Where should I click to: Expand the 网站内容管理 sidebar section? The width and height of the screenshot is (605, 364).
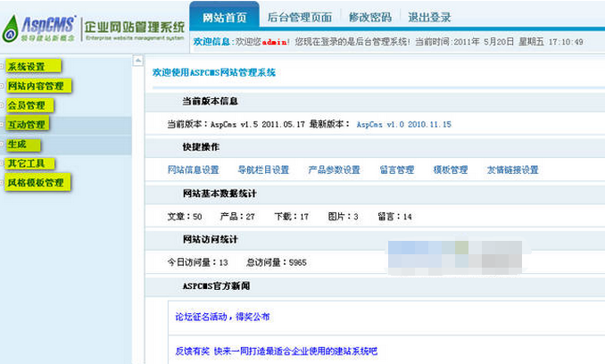pyautogui.click(x=37, y=86)
